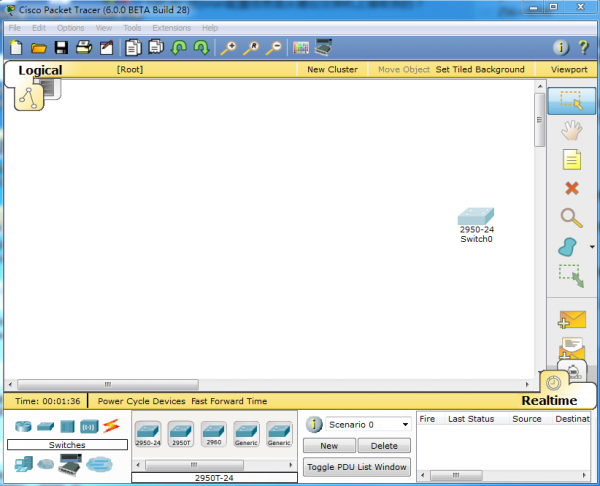
Task: Pick the 2960 switch model
Action: [x=214, y=434]
